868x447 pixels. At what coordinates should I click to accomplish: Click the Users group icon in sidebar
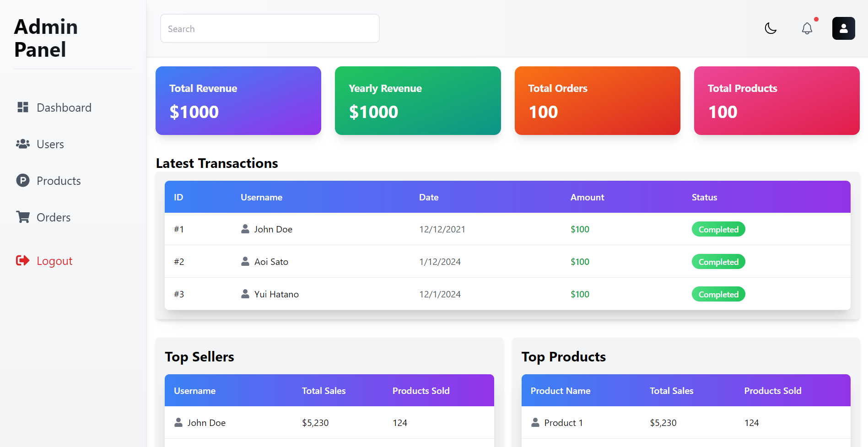[23, 144]
